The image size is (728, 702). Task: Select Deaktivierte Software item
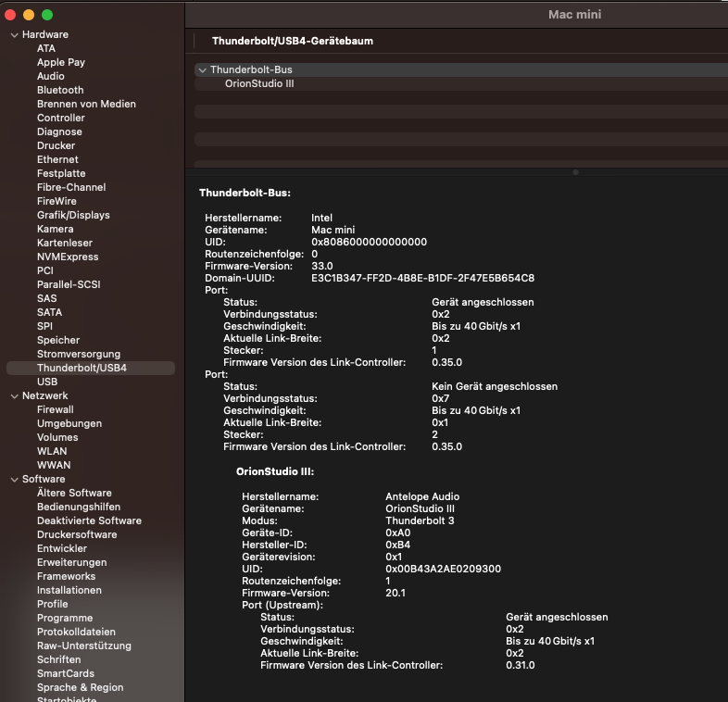89,520
